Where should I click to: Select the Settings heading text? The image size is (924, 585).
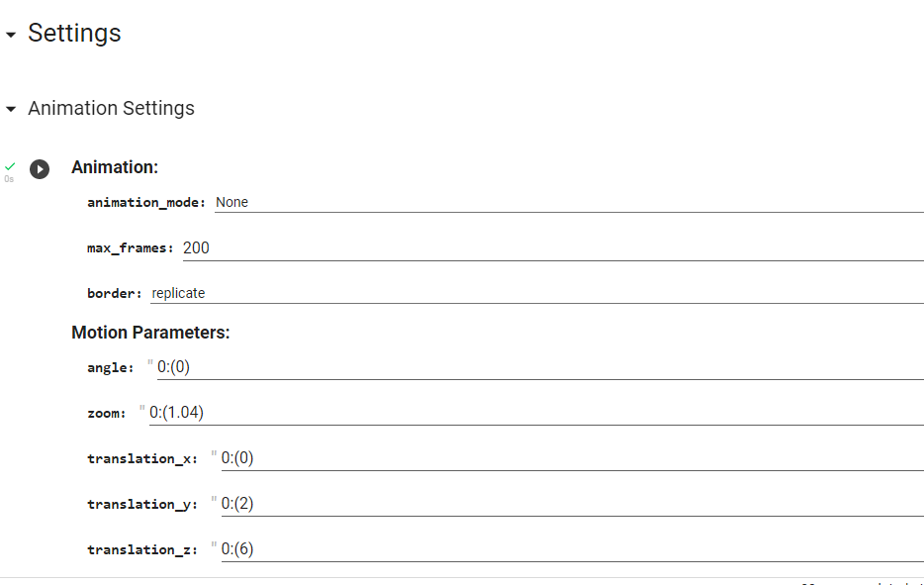coord(74,33)
